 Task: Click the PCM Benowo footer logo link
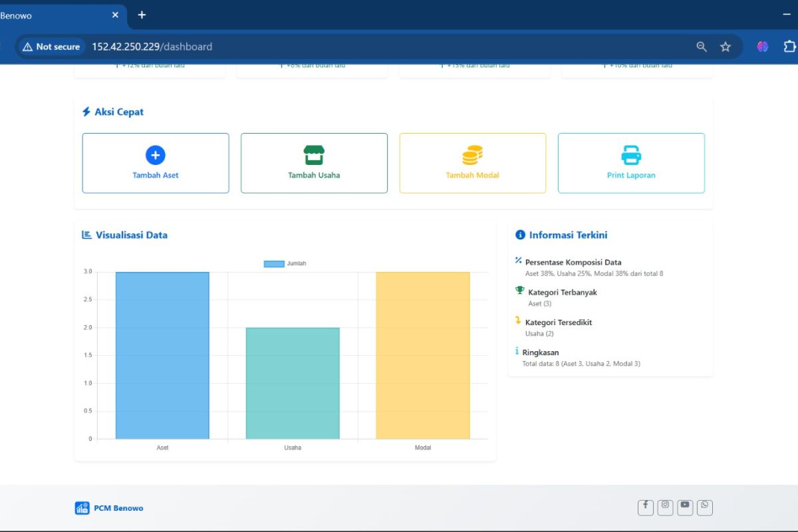pos(109,508)
